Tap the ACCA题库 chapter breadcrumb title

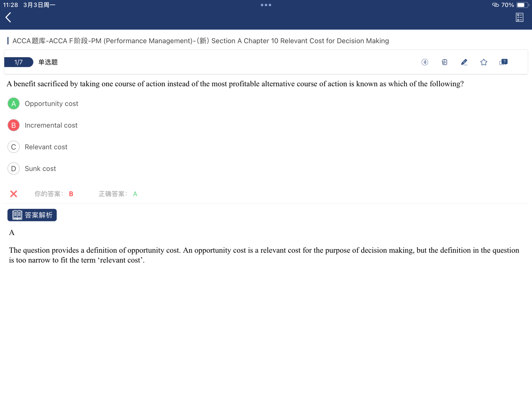pos(200,41)
